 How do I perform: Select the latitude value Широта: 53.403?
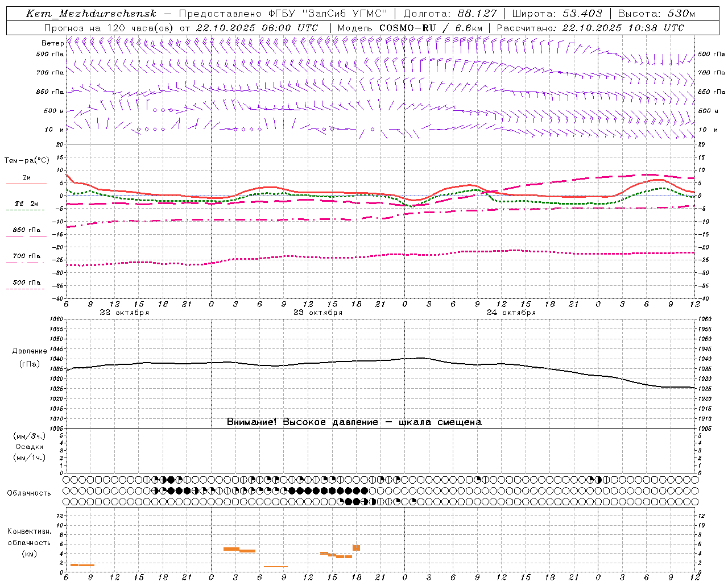[x=557, y=14]
